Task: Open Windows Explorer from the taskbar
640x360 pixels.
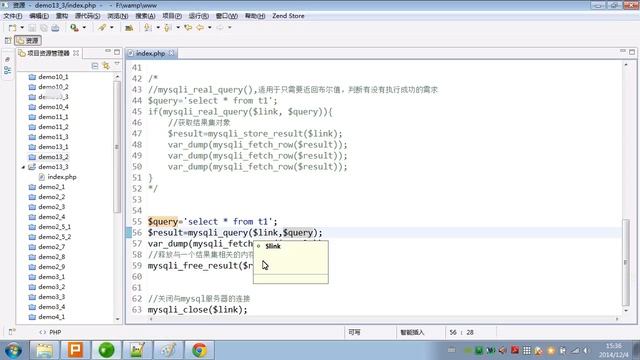Action: coord(44,350)
